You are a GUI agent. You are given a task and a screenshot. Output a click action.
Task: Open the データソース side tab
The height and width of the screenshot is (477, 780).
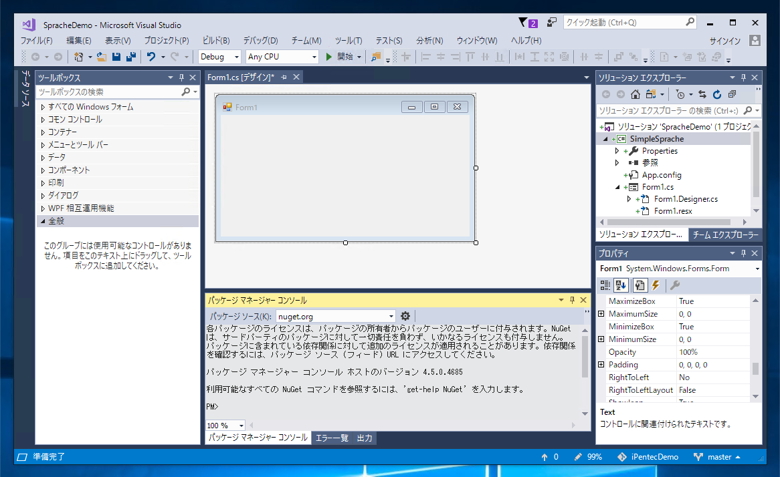tap(25, 89)
